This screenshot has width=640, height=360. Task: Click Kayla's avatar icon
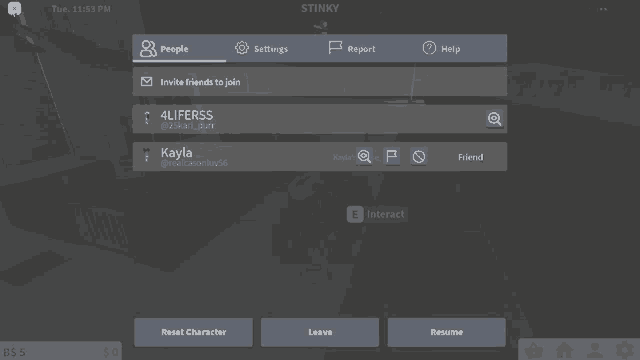point(147,155)
